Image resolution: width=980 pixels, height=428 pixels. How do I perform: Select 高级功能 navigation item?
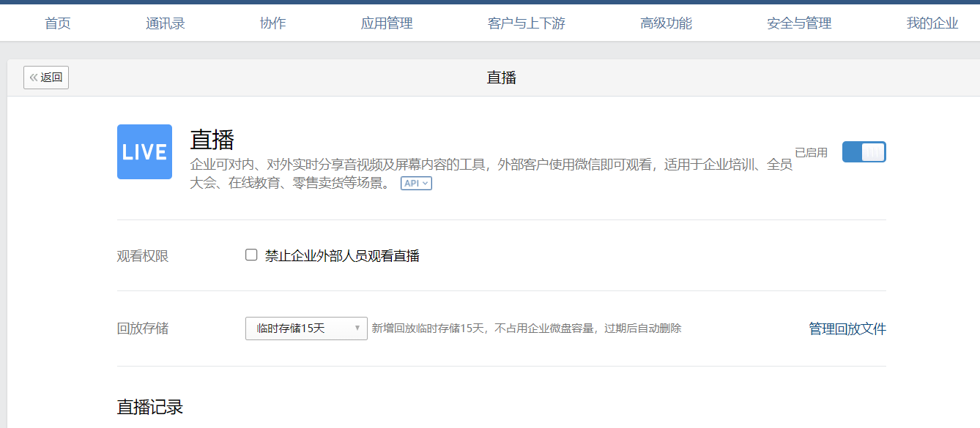(x=666, y=23)
